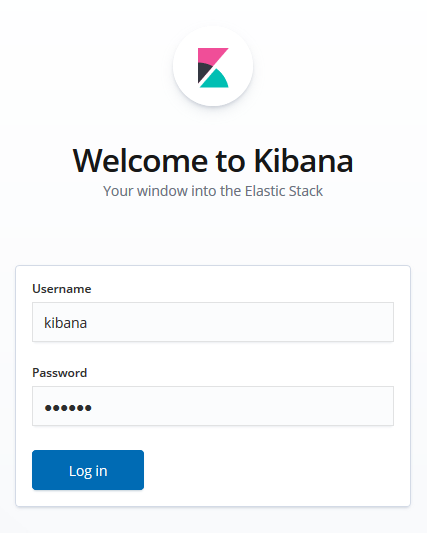Click the Kibana logo icon

[213, 68]
